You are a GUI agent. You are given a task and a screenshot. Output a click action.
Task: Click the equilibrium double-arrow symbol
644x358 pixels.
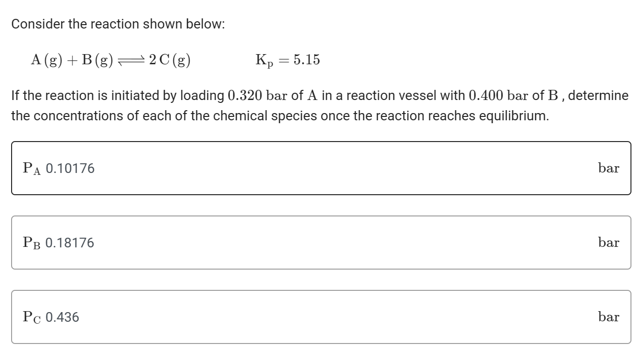pos(130,60)
